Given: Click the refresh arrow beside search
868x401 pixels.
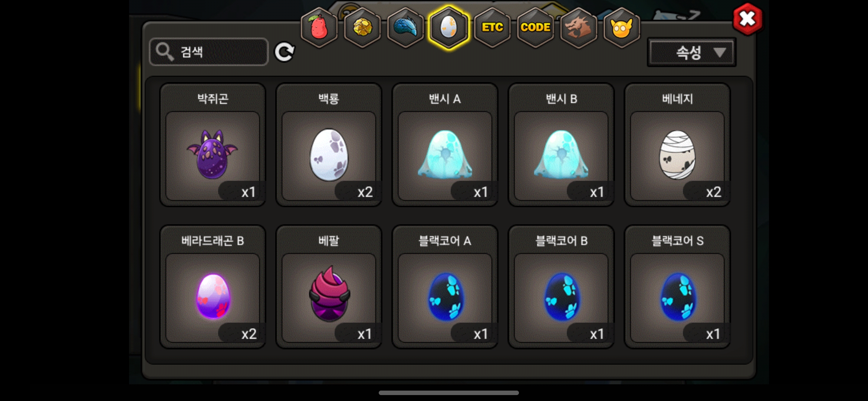Looking at the screenshot, I should (285, 52).
